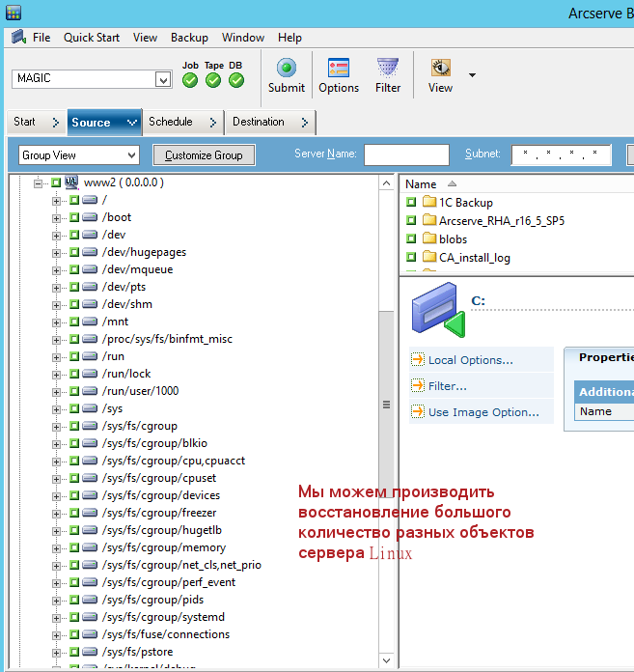The height and width of the screenshot is (672, 634).
Task: Expand the /sys/fs/cgroup/blkio node
Action: 56,444
